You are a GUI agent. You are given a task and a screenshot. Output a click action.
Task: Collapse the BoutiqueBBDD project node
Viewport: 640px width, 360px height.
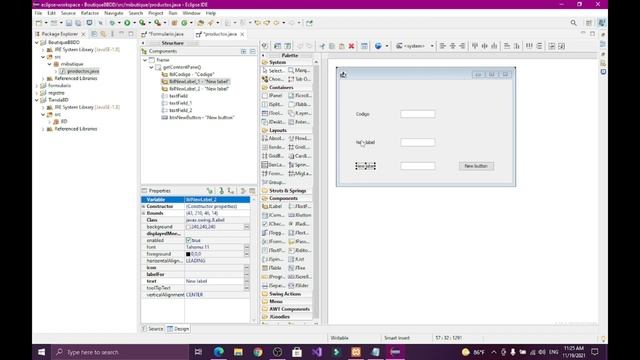click(37, 42)
